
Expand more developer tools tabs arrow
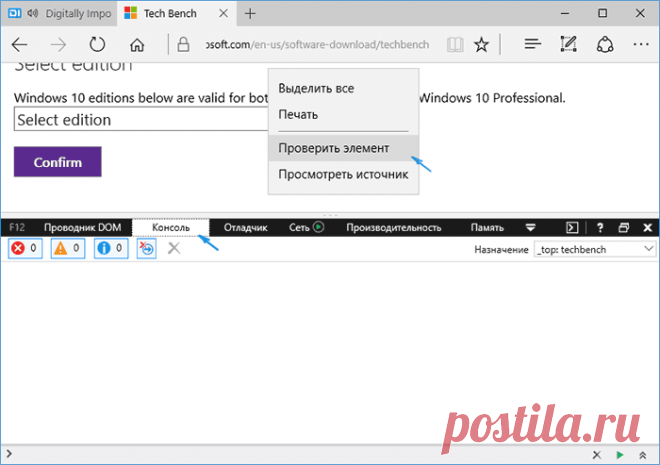530,228
